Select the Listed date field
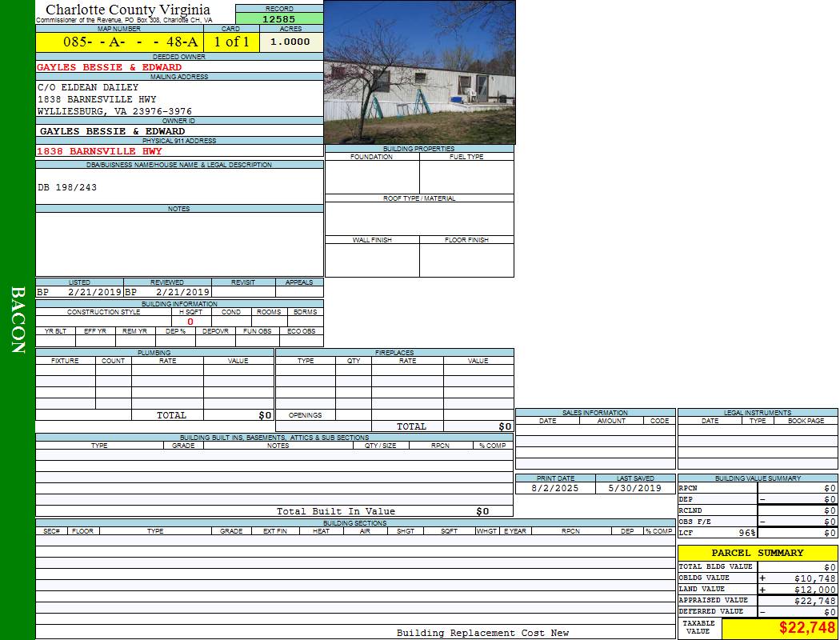Viewport: 840px width, 640px height. 79,293
